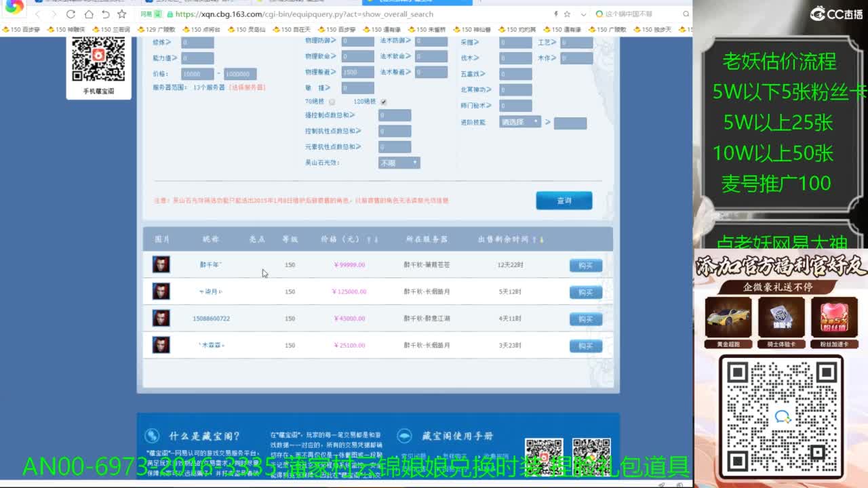868x488 pixels.
Task: Click the avatar of seller 醉千年
Action: point(161,264)
